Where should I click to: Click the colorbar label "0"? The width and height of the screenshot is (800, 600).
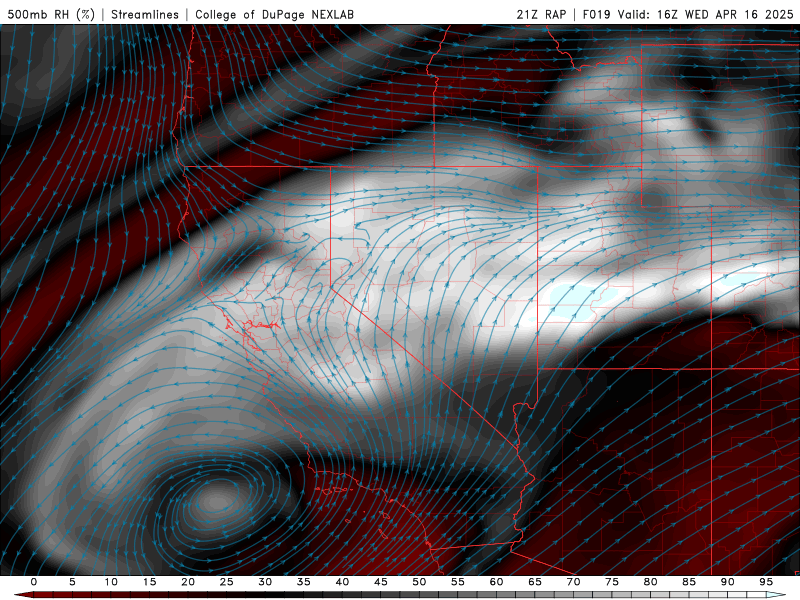pos(34,582)
